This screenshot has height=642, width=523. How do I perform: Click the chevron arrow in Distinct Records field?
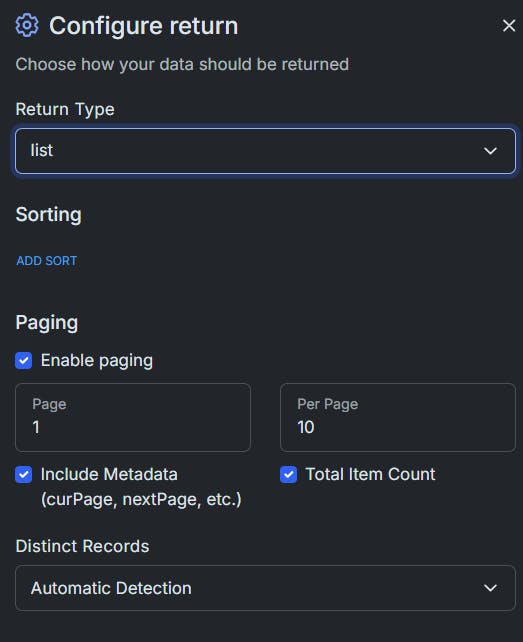(x=490, y=588)
